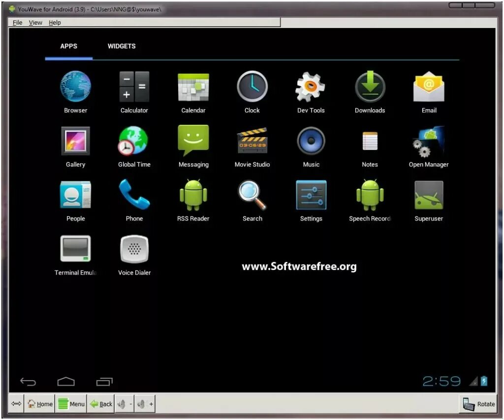Tap Android recent apps icon

point(104,381)
